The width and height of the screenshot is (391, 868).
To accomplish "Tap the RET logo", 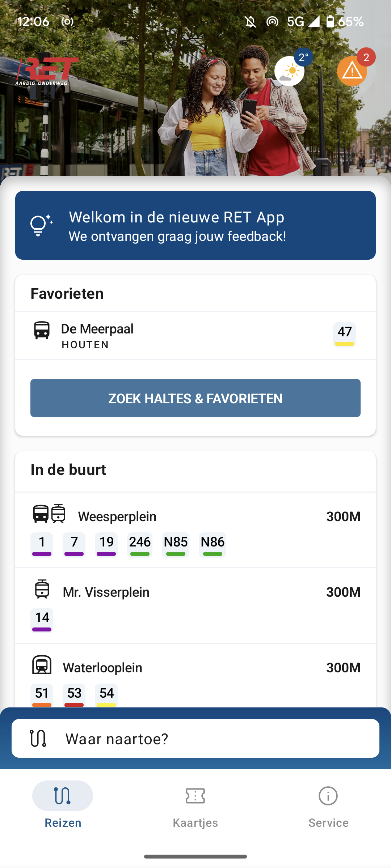I will point(47,71).
